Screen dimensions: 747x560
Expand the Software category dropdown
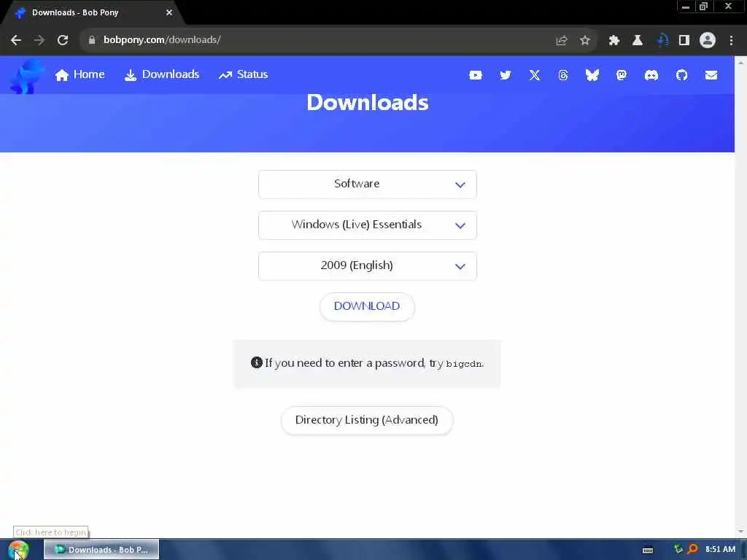pos(368,184)
